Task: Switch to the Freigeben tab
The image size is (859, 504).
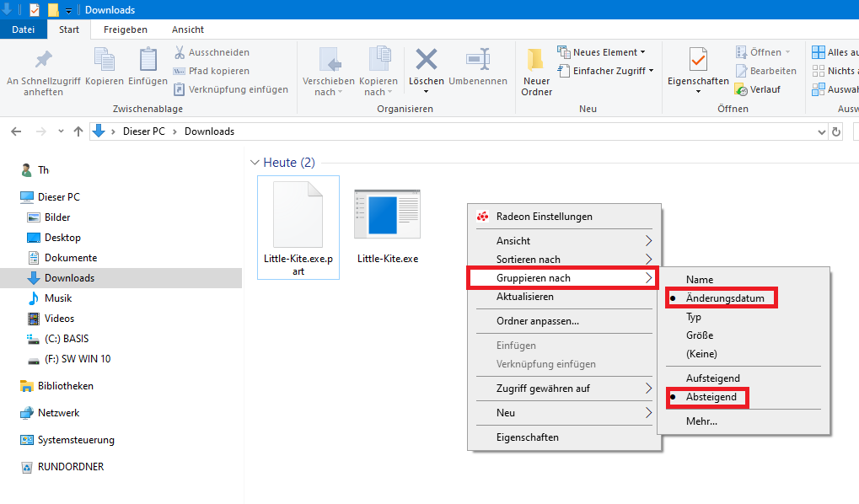Action: tap(126, 29)
